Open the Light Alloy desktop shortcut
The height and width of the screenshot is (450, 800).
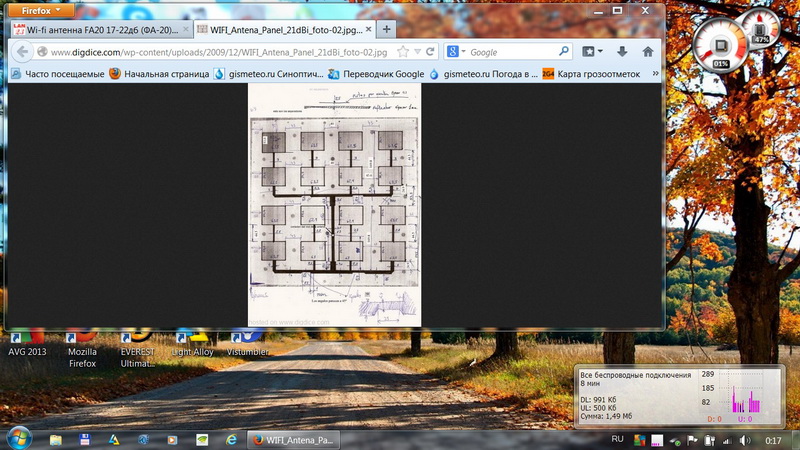[x=192, y=344]
